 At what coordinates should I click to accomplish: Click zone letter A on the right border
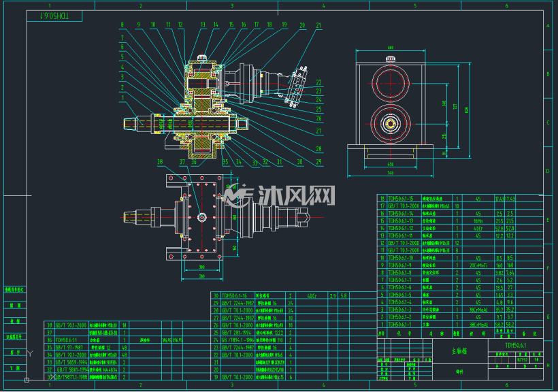click(548, 26)
